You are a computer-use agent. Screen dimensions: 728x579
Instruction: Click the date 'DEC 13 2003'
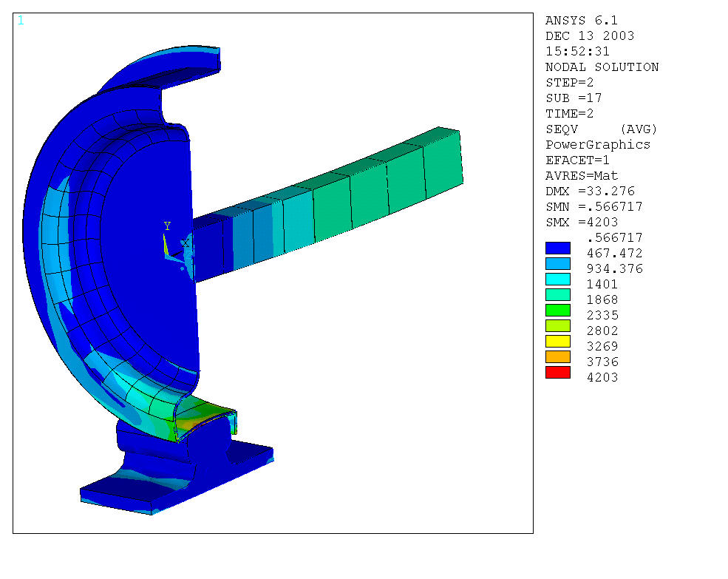[x=590, y=35]
